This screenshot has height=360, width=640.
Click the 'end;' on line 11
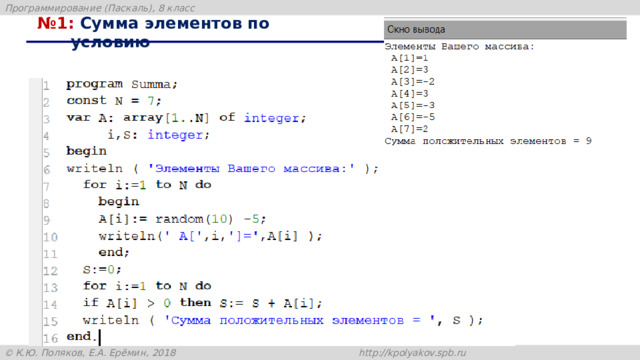[113, 252]
